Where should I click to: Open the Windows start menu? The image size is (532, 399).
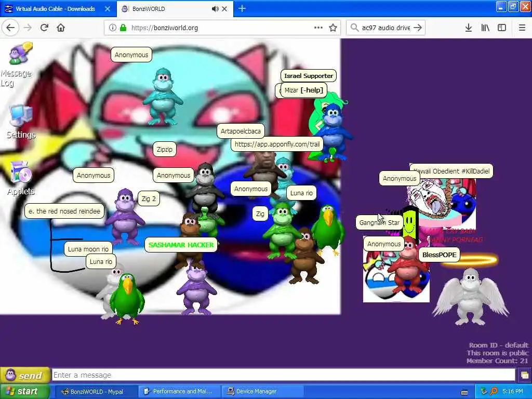(x=25, y=391)
